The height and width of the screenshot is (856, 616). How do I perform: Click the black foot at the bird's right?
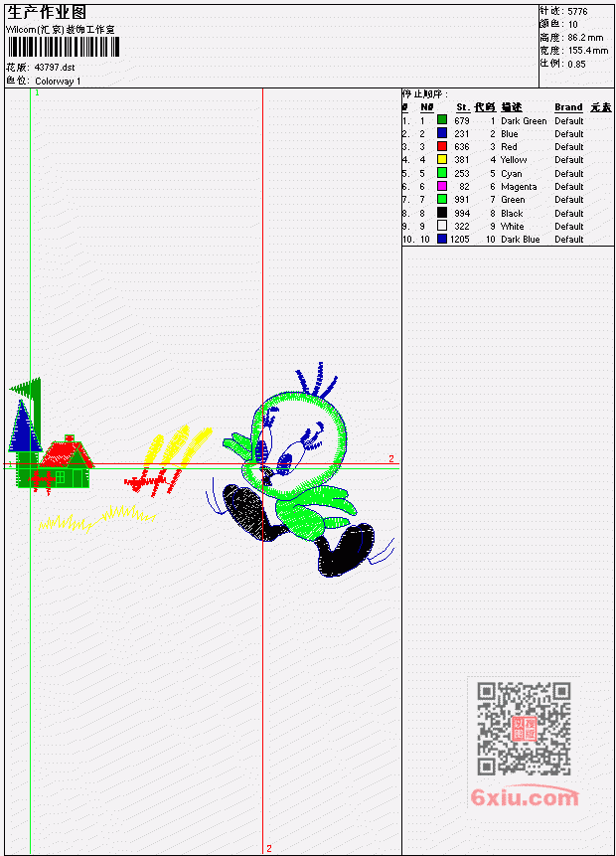tap(347, 551)
